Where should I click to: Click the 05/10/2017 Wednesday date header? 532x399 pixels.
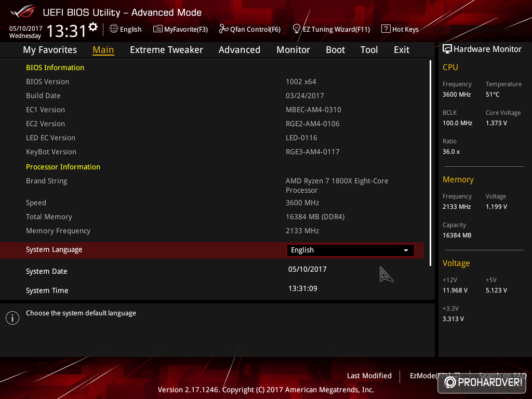(25, 32)
